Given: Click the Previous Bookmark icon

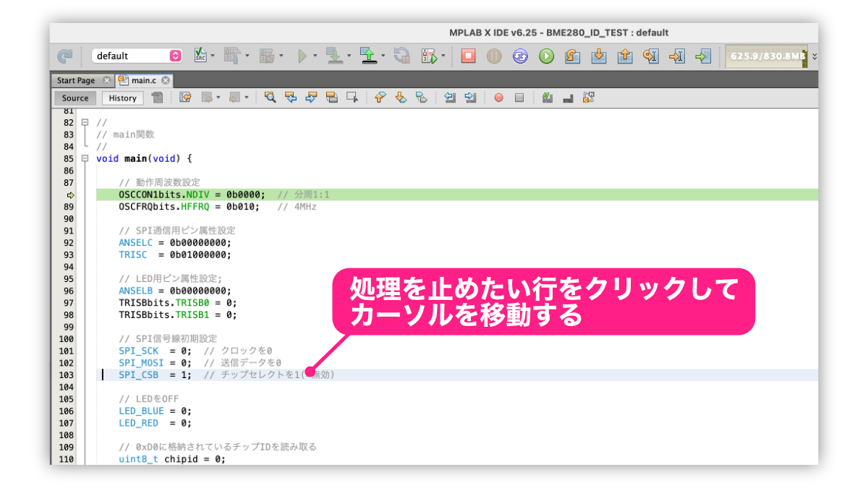Looking at the screenshot, I should coord(381,98).
